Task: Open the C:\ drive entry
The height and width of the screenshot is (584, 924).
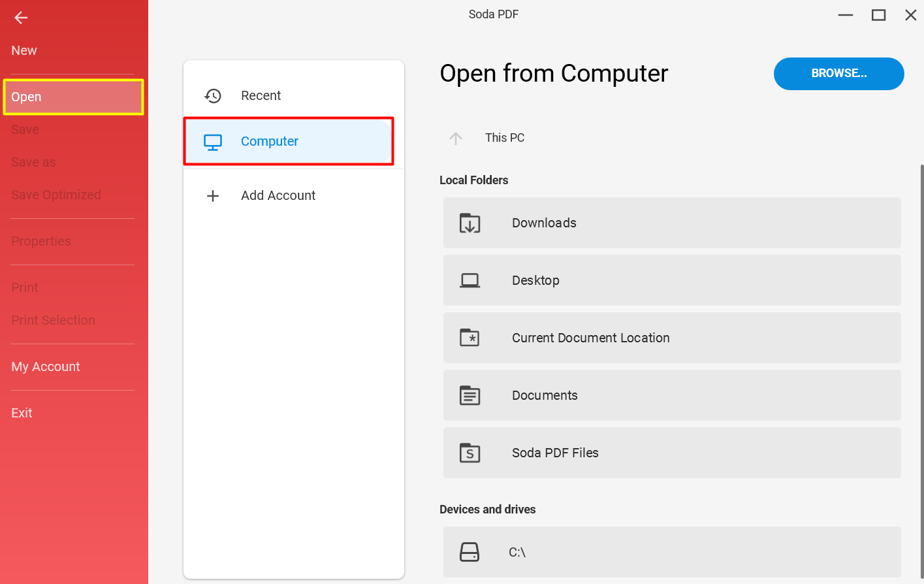Action: (672, 552)
